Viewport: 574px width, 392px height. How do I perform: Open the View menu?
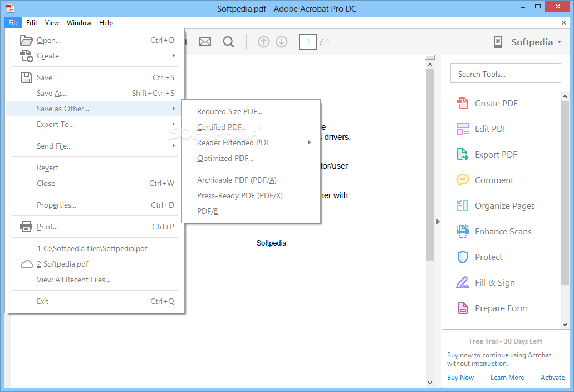52,23
